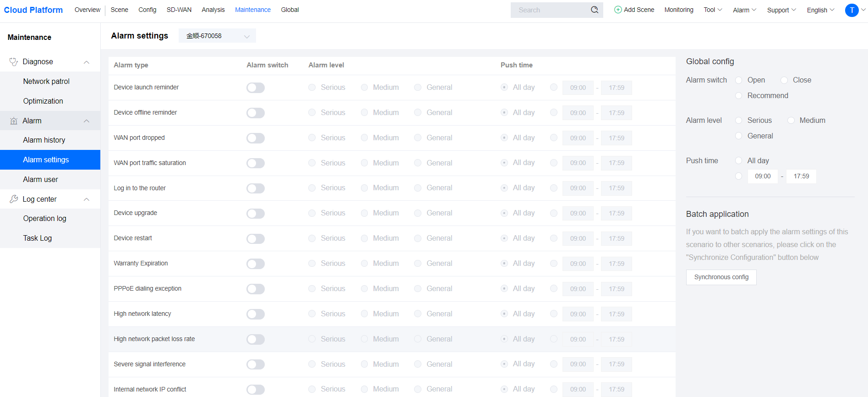Open the user avatar T icon

(x=852, y=10)
